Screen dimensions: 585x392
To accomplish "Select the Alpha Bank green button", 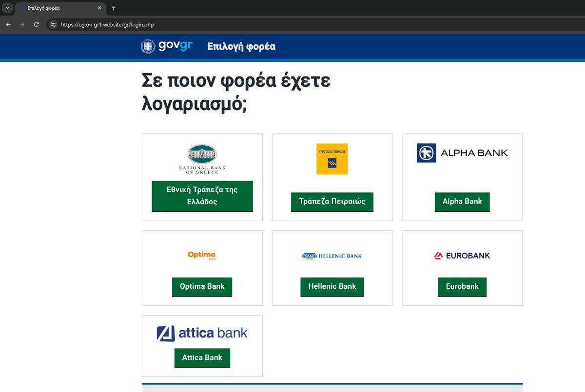I will pyautogui.click(x=462, y=202).
